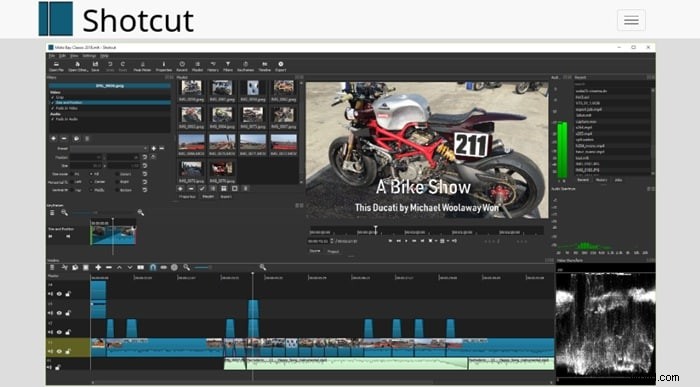Click the Redo toolbar icon
This screenshot has height=387, width=700.
[123, 67]
